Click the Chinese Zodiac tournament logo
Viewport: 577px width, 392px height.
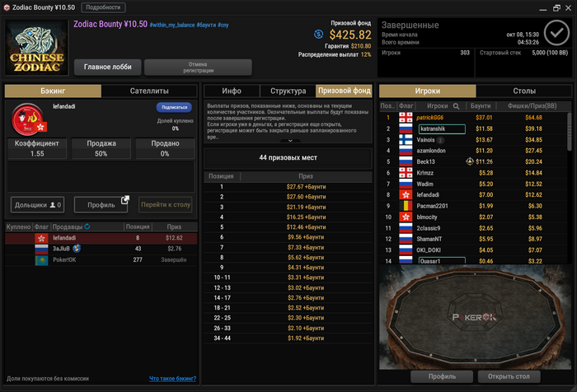[x=36, y=48]
